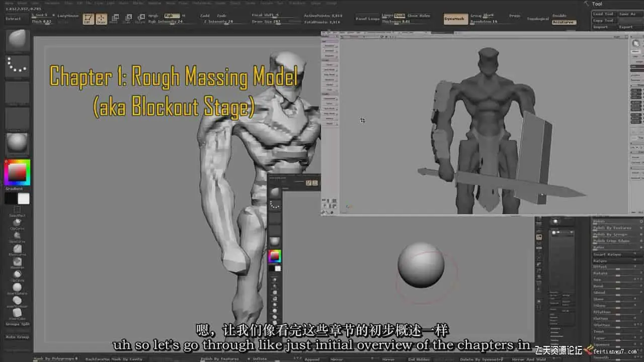
Task: Pick the InsertSphere brush icon
Action: tap(17, 288)
